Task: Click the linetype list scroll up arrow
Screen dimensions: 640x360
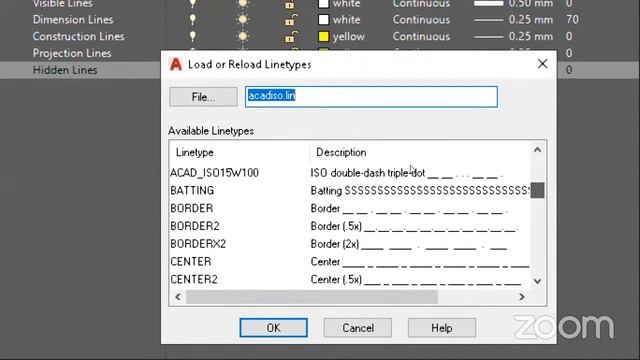Action: 537,150
